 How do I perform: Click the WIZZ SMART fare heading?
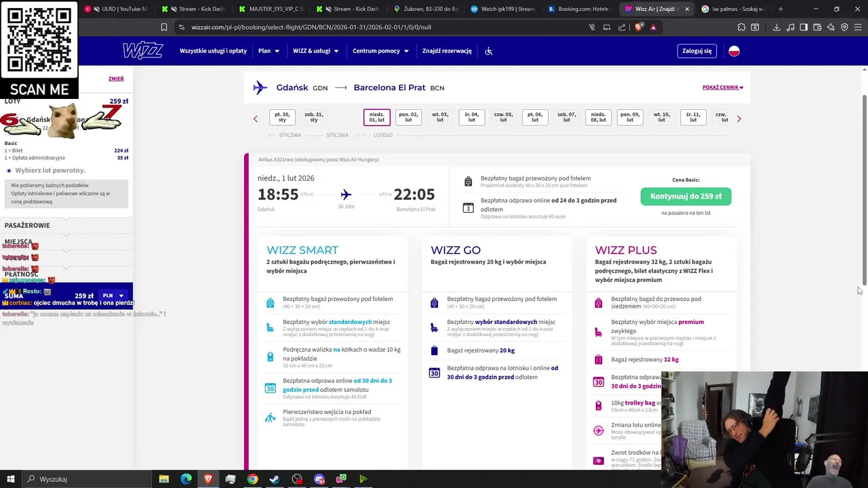click(302, 250)
